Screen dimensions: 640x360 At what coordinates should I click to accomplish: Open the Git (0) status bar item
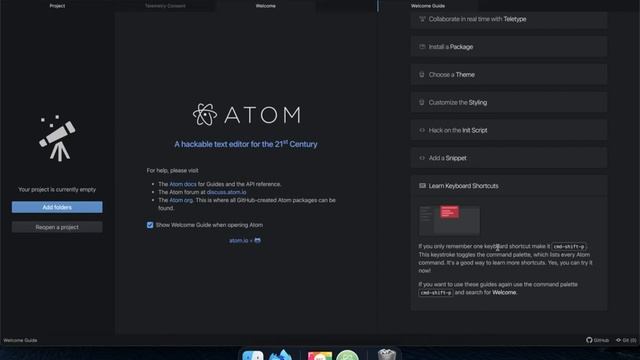coord(626,340)
